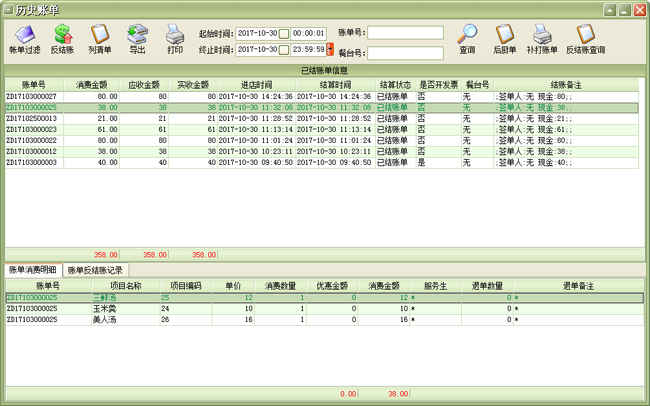Sort by the 消费金额 column header in the top table
The image size is (650, 406).
92,85
